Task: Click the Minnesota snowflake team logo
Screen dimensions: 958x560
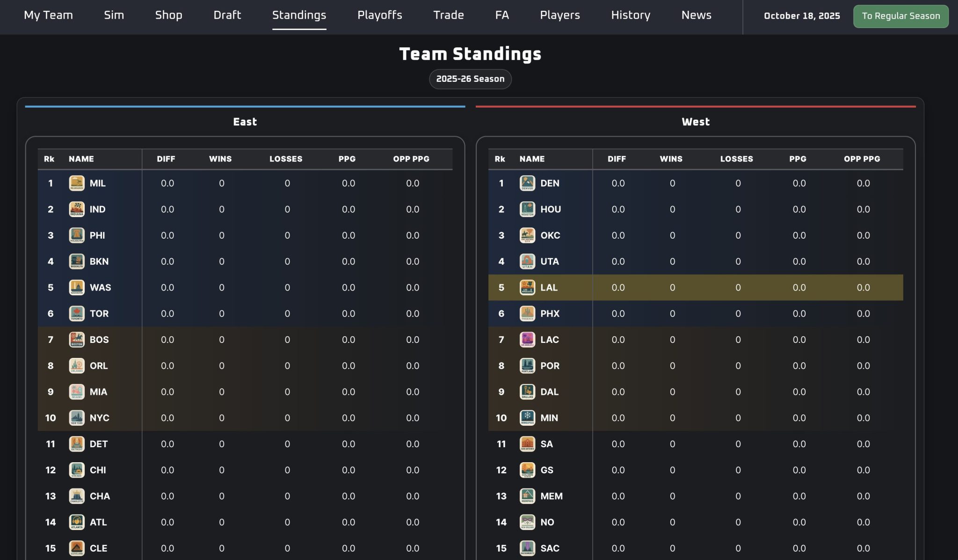Action: 527,418
